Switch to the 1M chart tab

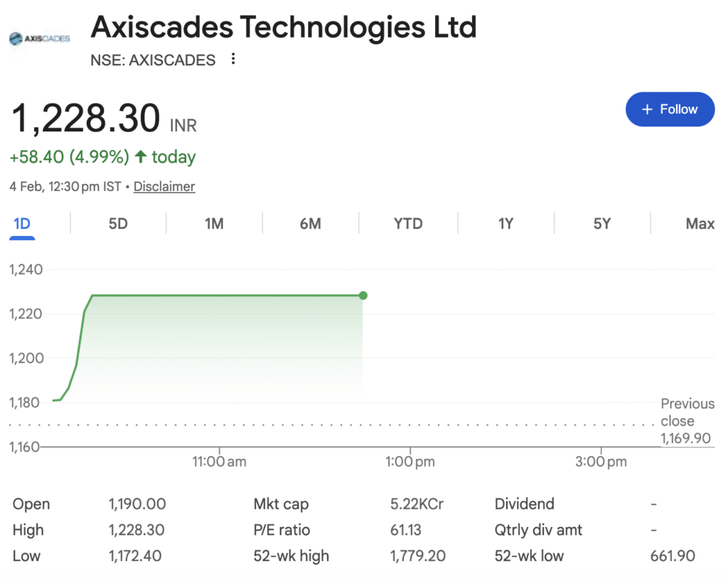click(214, 224)
